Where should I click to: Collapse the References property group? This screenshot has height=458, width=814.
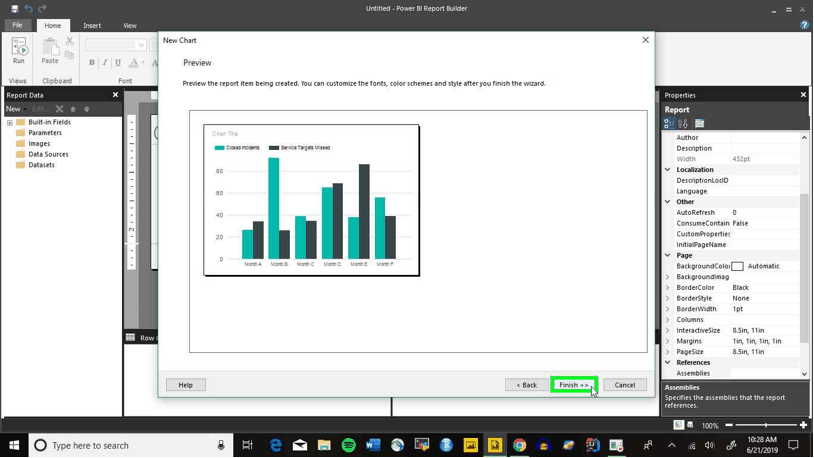tap(668, 362)
